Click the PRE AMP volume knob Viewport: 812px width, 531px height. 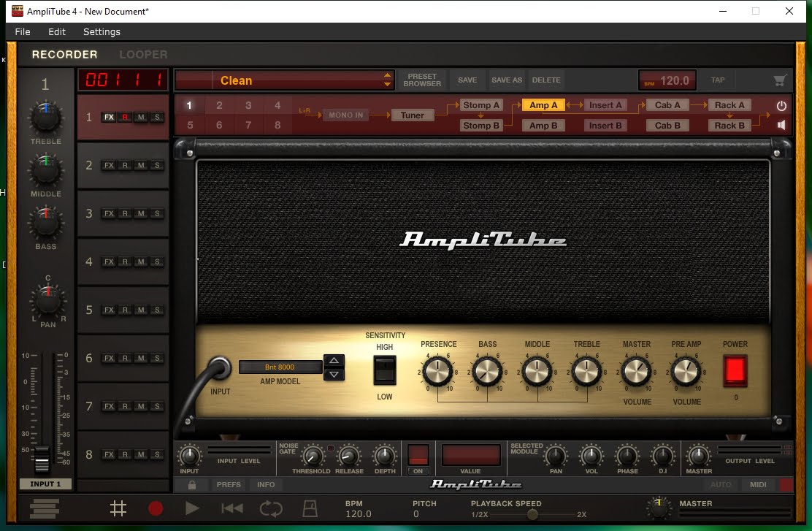(686, 371)
